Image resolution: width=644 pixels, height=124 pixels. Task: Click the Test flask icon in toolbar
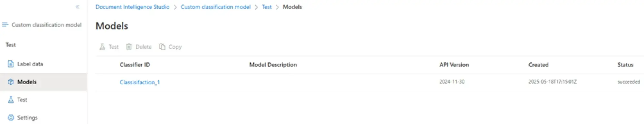(102, 47)
